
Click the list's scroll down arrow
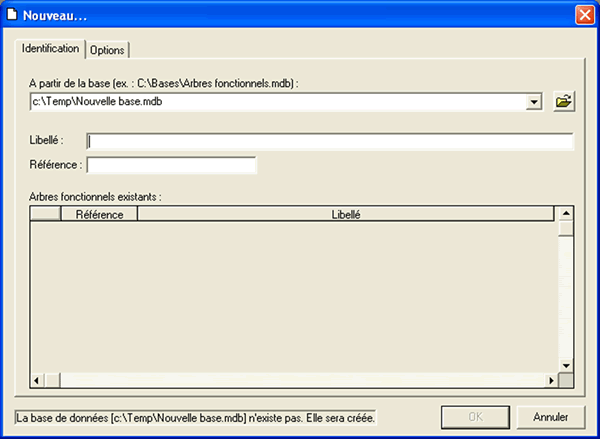coord(566,366)
